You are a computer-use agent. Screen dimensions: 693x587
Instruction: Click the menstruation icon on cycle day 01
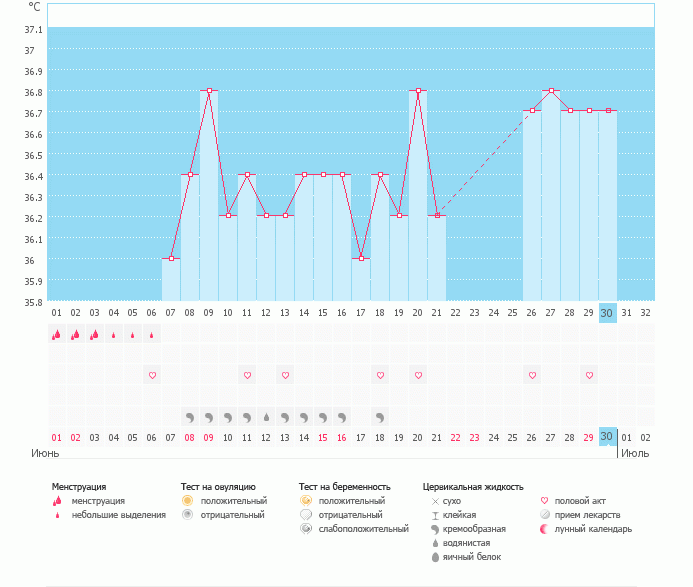[56, 335]
